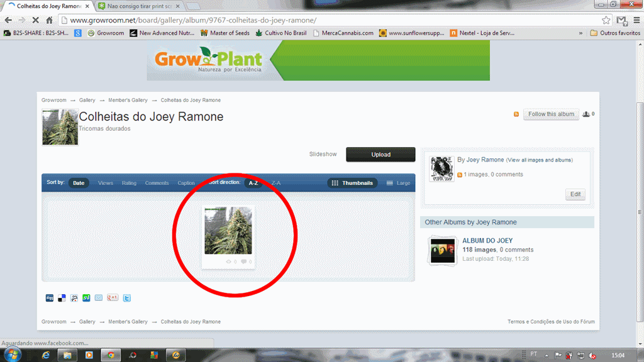Share the album on Delicious
This screenshot has height=362, width=644.
coord(62,298)
